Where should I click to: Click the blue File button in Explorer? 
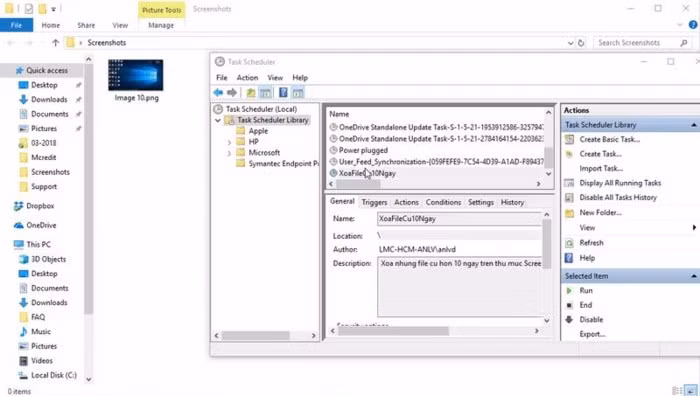[17, 25]
